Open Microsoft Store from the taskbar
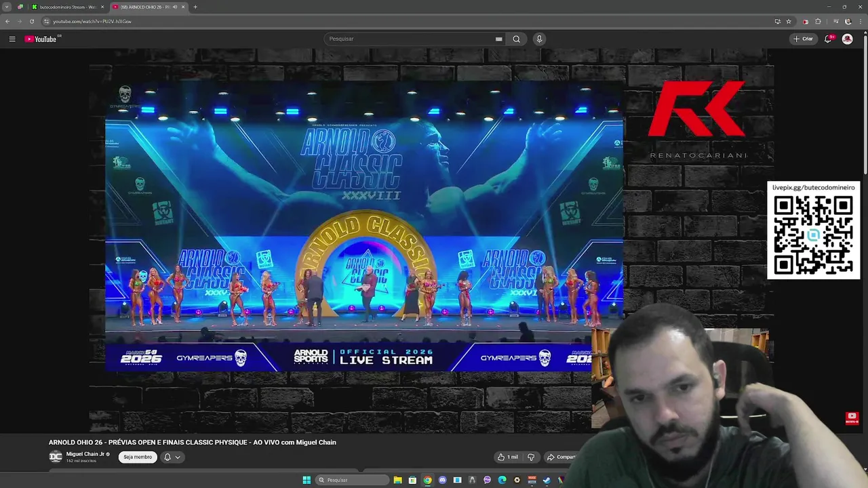This screenshot has height=488, width=868. point(412,480)
